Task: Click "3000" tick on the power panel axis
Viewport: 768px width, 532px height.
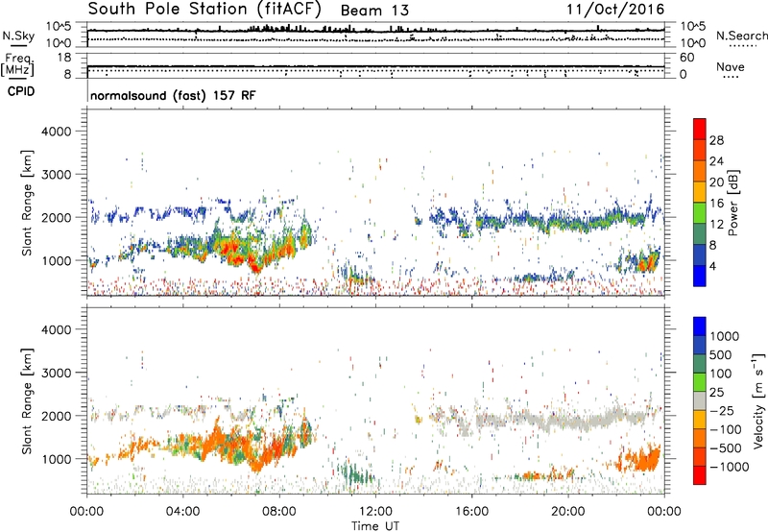Action: [x=56, y=175]
